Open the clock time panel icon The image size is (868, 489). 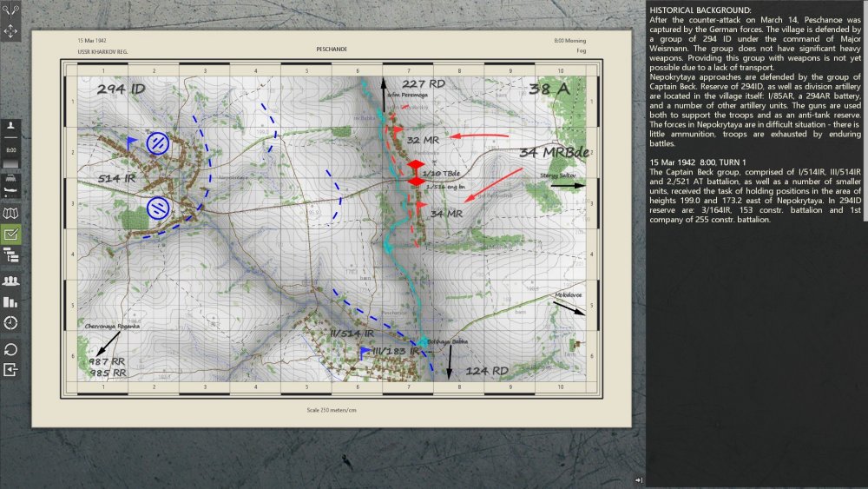pyautogui.click(x=10, y=323)
